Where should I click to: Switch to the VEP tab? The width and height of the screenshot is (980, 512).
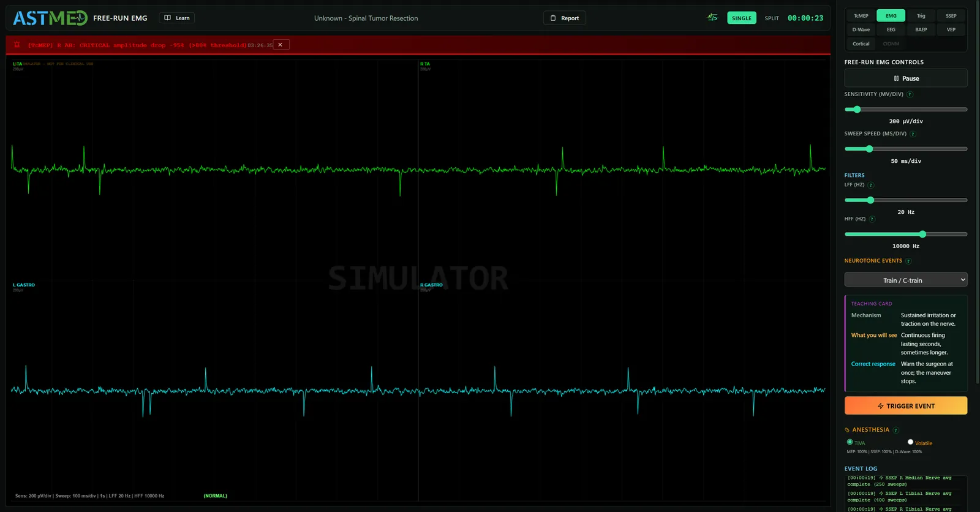pos(951,29)
